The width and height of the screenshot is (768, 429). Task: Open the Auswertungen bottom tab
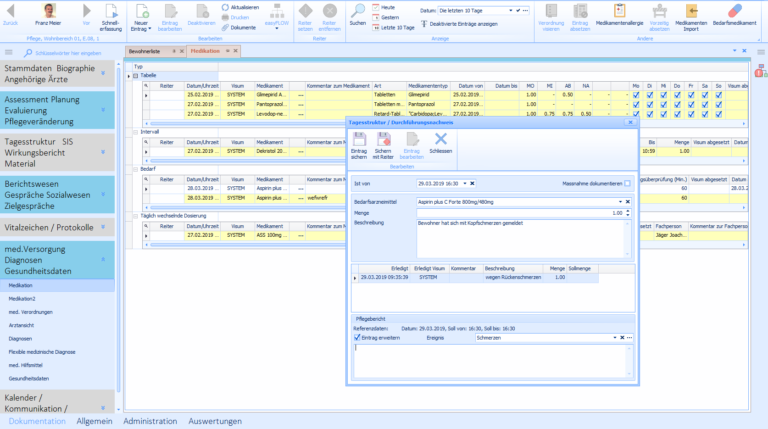(214, 421)
